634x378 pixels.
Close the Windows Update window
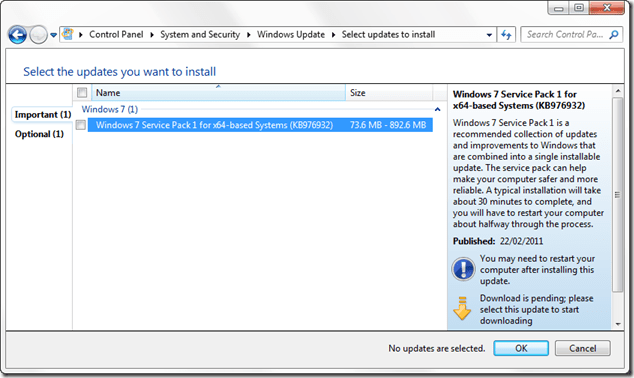pyautogui.click(x=607, y=8)
